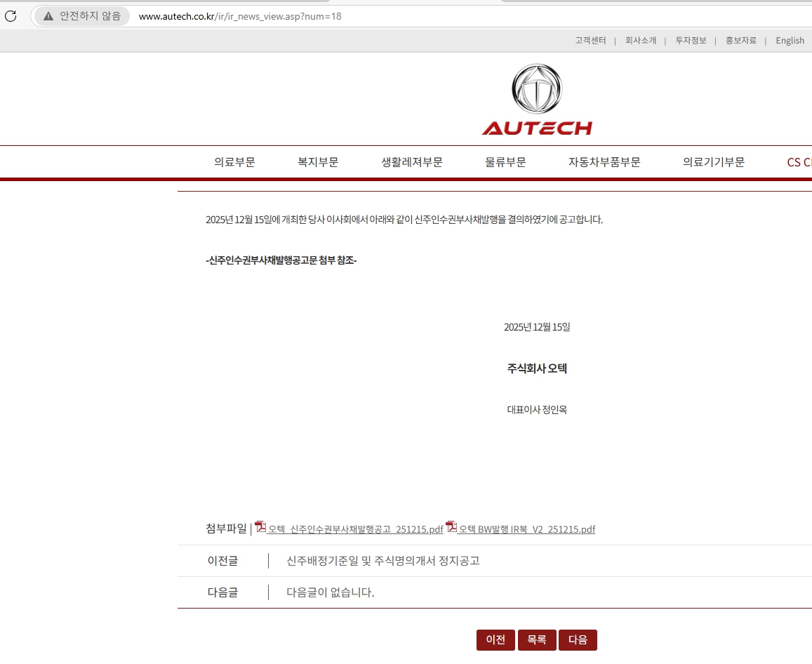Image resolution: width=812 pixels, height=664 pixels.
Task: Click the 이전 button
Action: [x=495, y=640]
